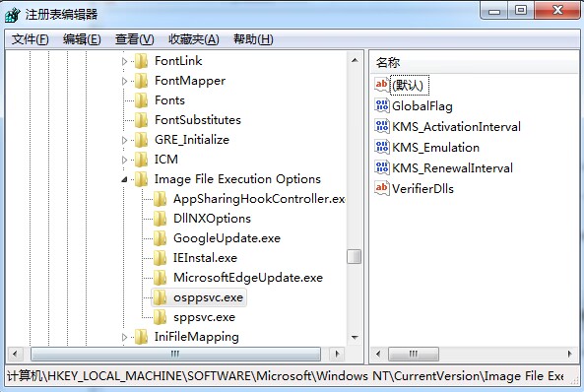The image size is (584, 392).
Task: Click the binary icon beside KMS_Emulation
Action: (382, 148)
